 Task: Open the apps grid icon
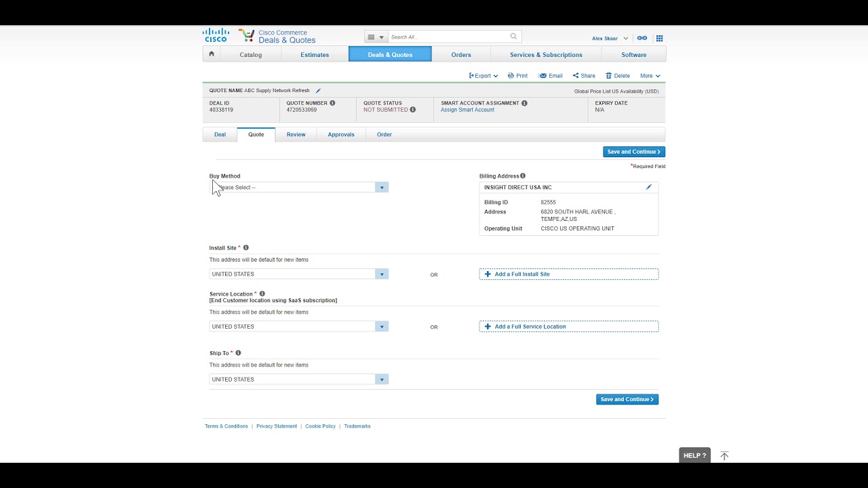point(659,38)
